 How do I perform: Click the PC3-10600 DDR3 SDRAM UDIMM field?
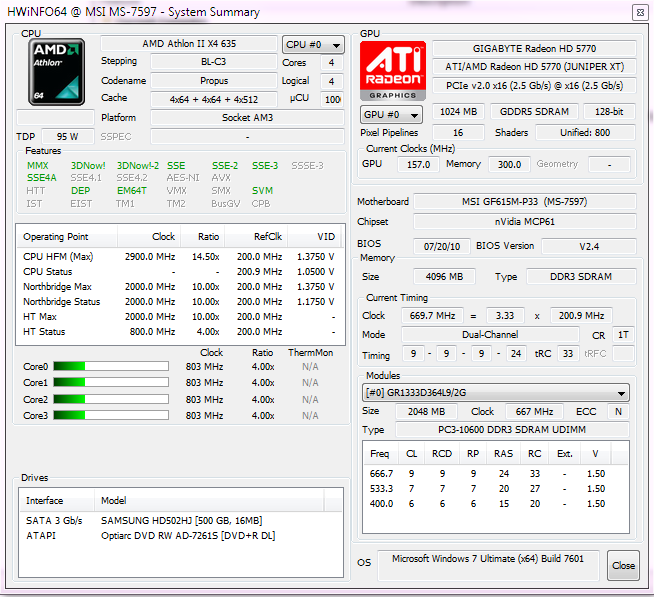(512, 430)
